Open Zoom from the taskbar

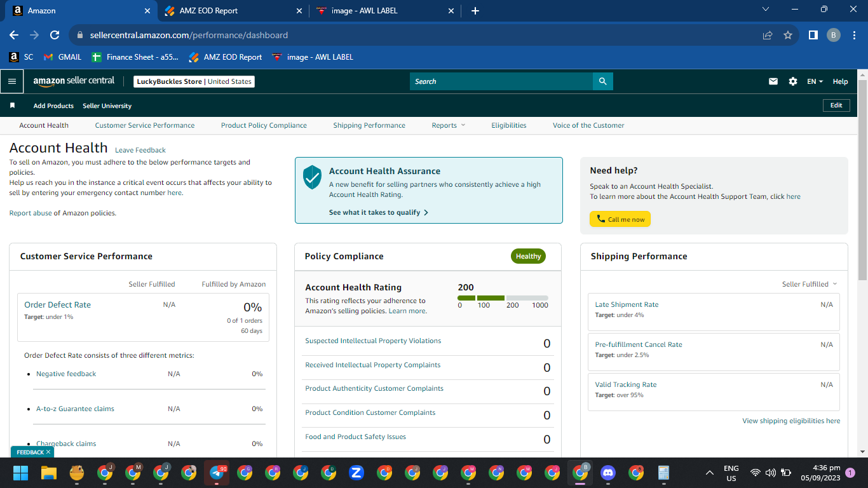click(x=356, y=473)
